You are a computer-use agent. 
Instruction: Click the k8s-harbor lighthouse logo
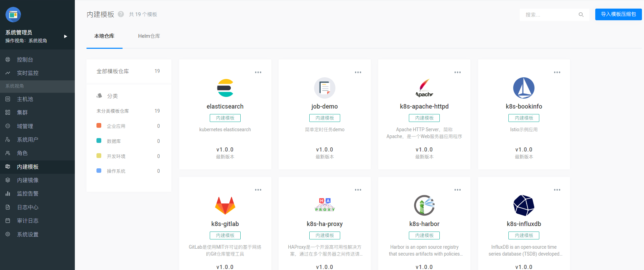424,205
